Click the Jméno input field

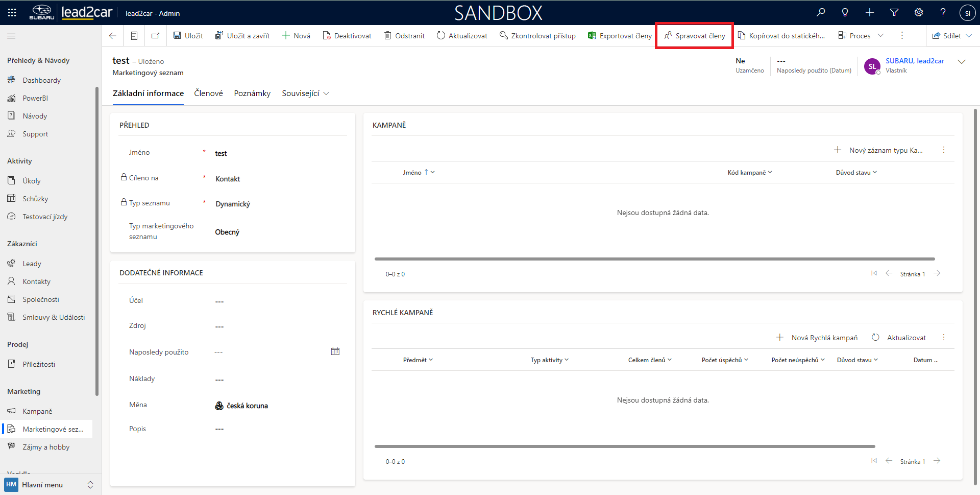(x=276, y=153)
